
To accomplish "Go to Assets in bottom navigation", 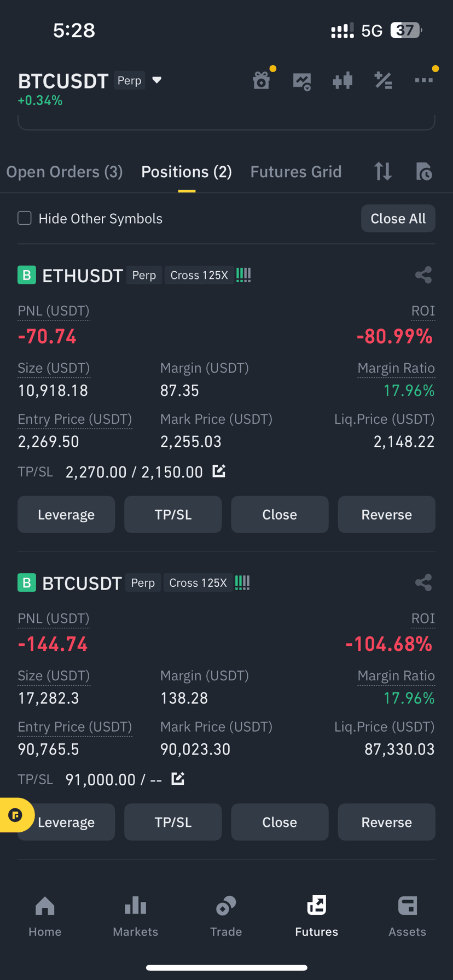I will [x=407, y=917].
